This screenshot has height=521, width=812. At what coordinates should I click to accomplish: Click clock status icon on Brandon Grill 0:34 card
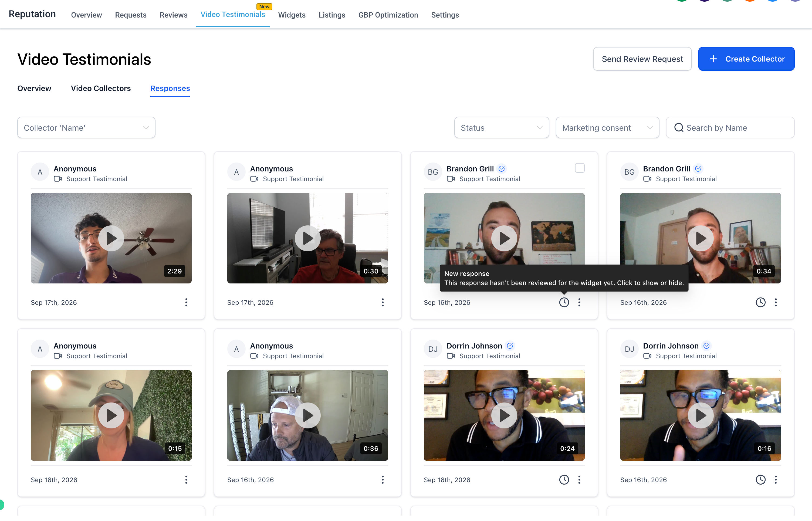760,302
